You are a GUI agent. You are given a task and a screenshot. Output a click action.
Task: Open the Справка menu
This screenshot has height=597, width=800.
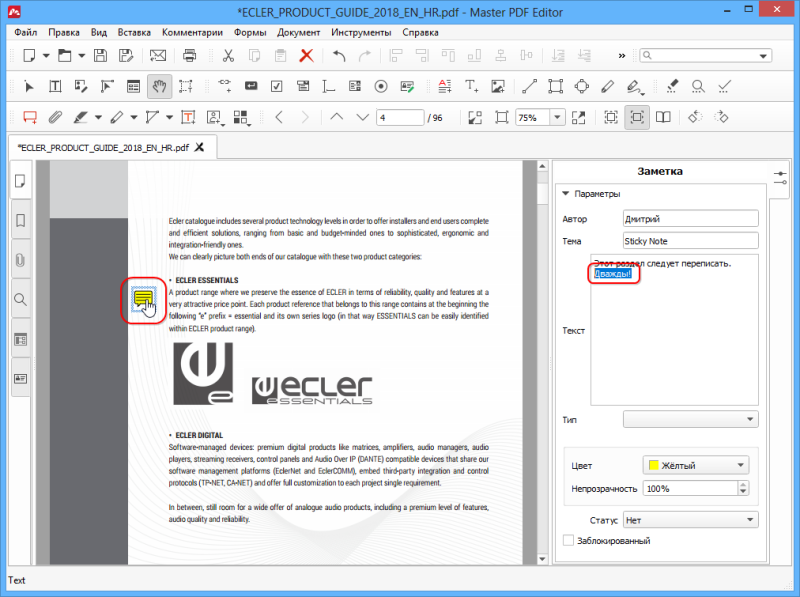tap(420, 32)
